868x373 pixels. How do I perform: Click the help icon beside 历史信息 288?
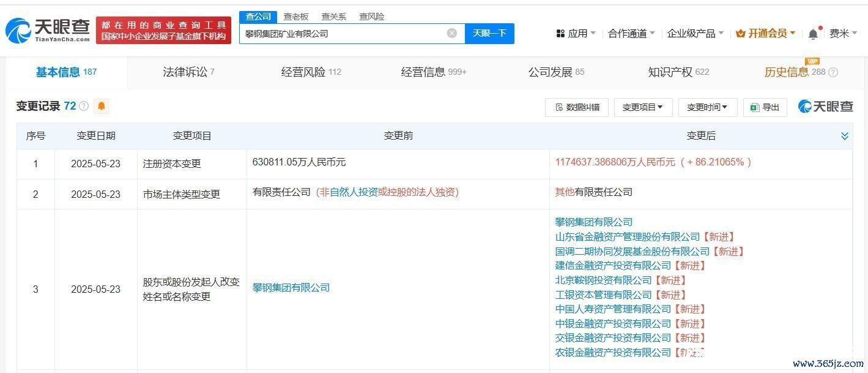coord(833,72)
